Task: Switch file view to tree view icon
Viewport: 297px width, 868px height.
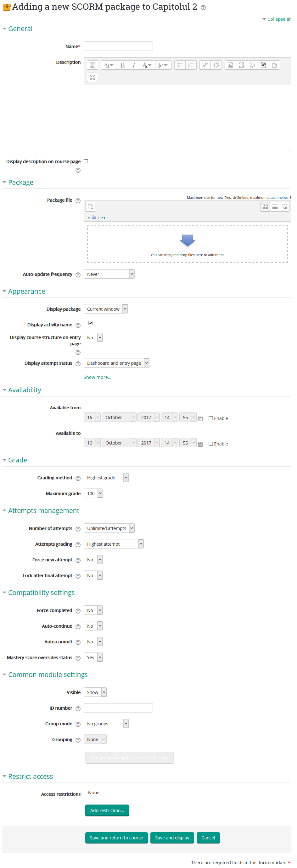Action: click(x=285, y=206)
